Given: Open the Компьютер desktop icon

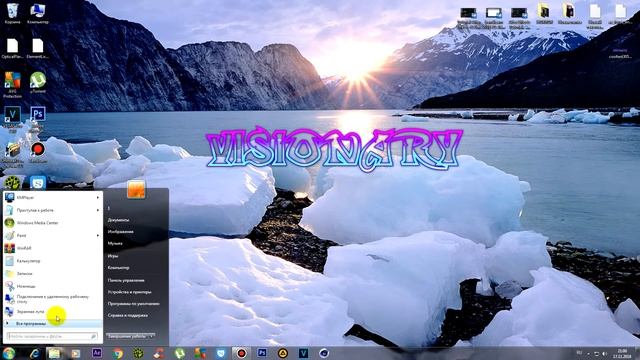Looking at the screenshot, I should 38,13.
